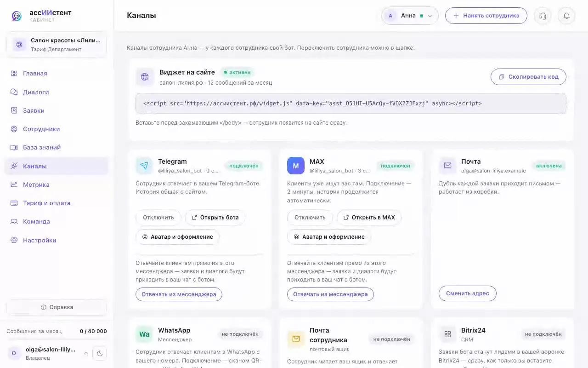Open Тариф и оплата section

click(x=56, y=203)
